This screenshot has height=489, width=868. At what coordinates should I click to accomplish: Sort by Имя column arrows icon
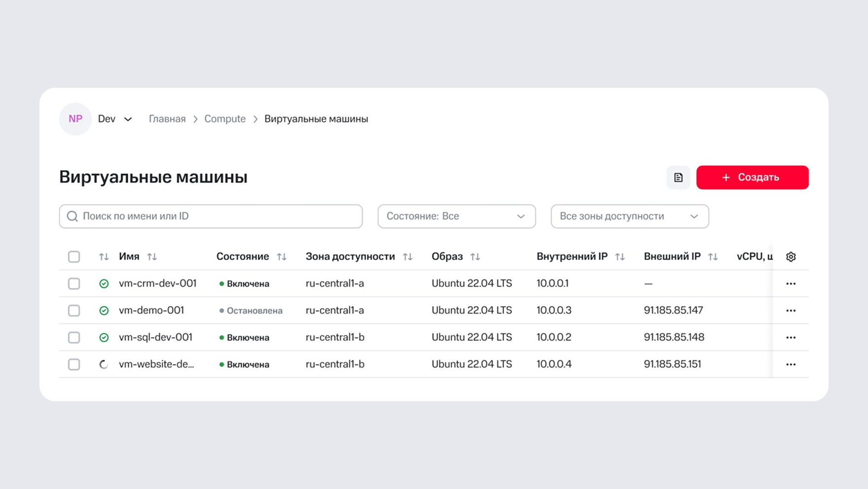(x=152, y=257)
